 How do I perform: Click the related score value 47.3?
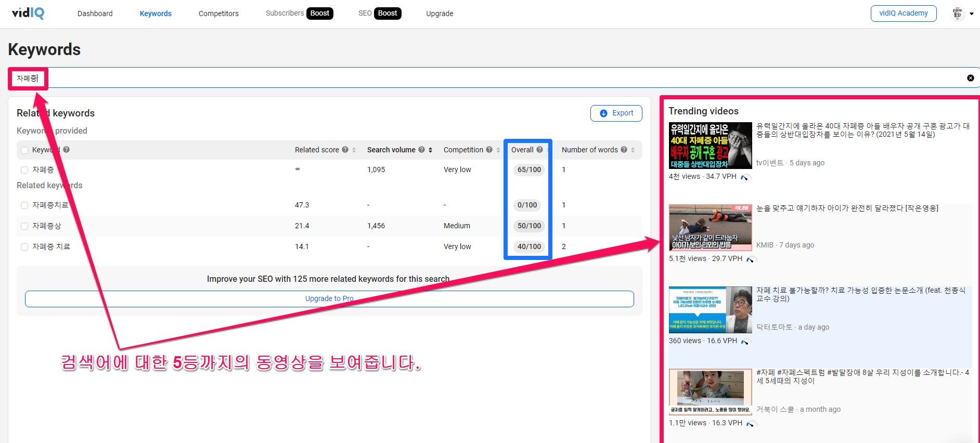coord(302,205)
